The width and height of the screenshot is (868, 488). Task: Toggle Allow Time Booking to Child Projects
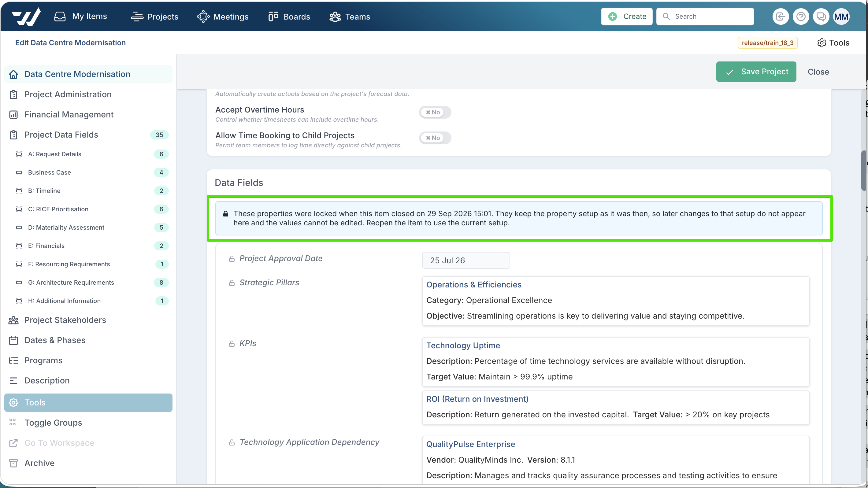pyautogui.click(x=435, y=138)
